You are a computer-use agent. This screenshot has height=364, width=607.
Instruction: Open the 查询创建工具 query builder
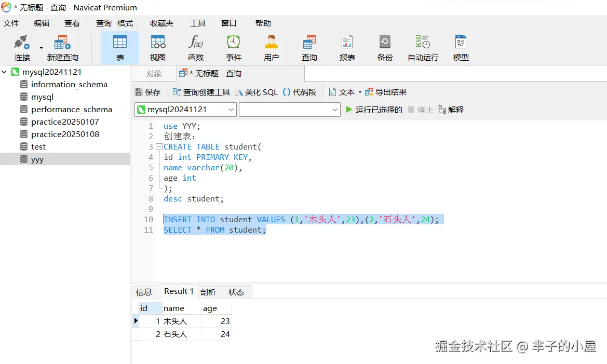(201, 92)
